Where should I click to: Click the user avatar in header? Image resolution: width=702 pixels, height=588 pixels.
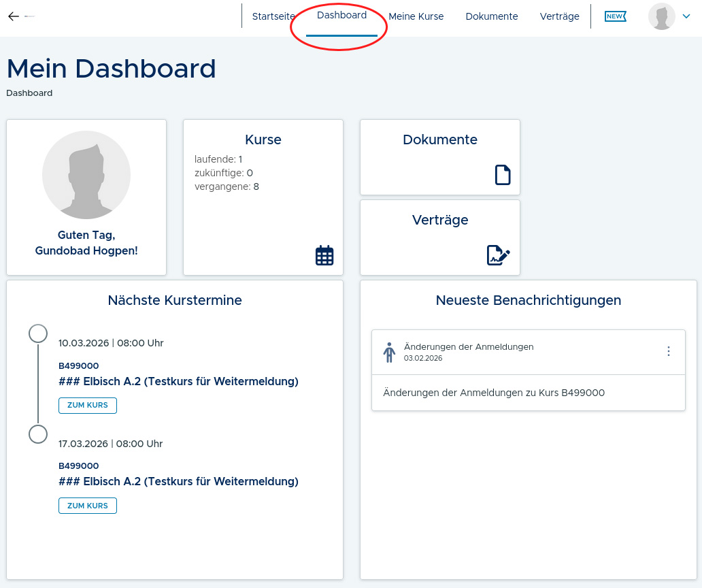pos(661,16)
